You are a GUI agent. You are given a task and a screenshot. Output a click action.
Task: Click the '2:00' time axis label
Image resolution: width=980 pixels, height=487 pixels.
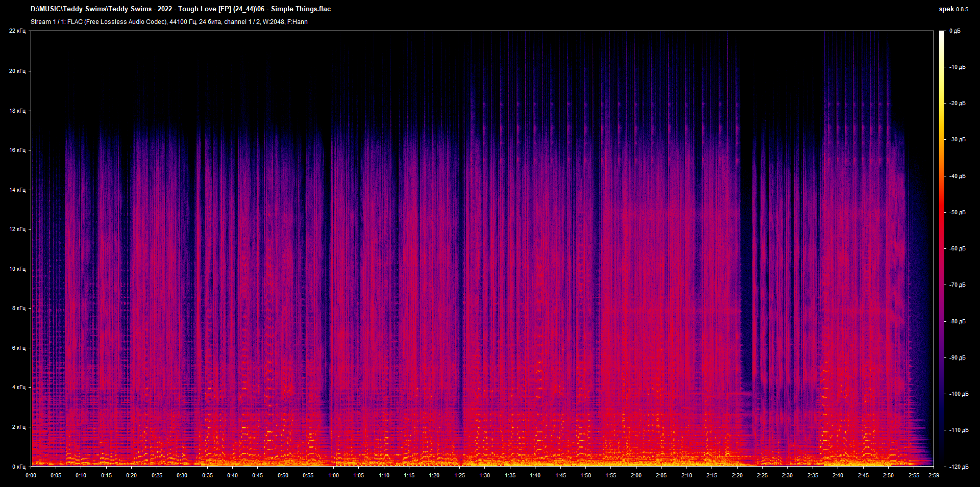636,475
